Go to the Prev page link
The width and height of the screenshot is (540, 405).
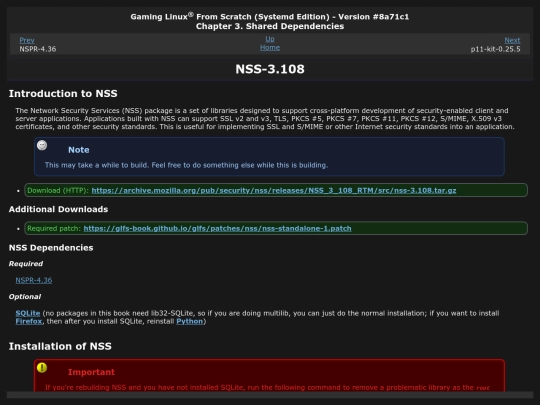(27, 40)
